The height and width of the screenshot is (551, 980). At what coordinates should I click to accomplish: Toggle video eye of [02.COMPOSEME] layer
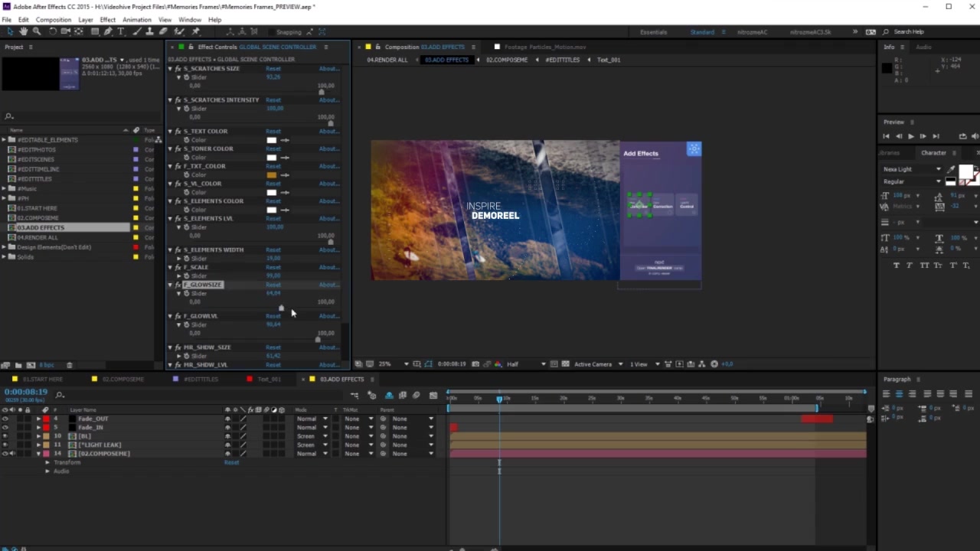coord(5,454)
